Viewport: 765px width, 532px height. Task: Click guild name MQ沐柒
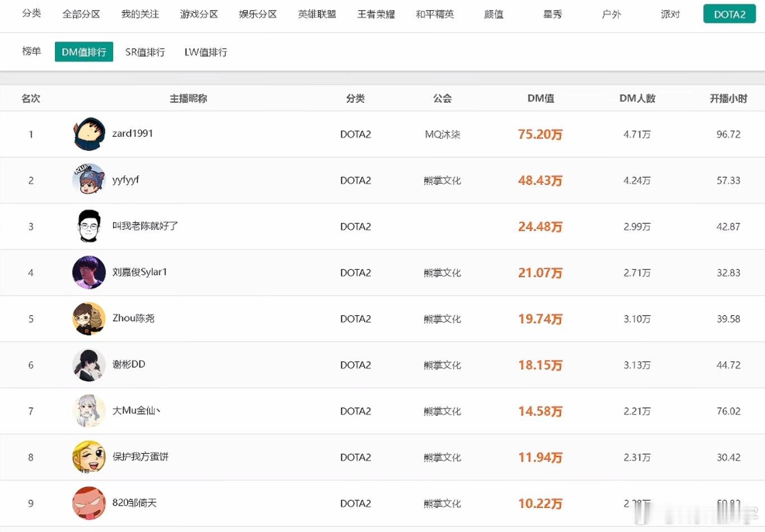point(443,134)
